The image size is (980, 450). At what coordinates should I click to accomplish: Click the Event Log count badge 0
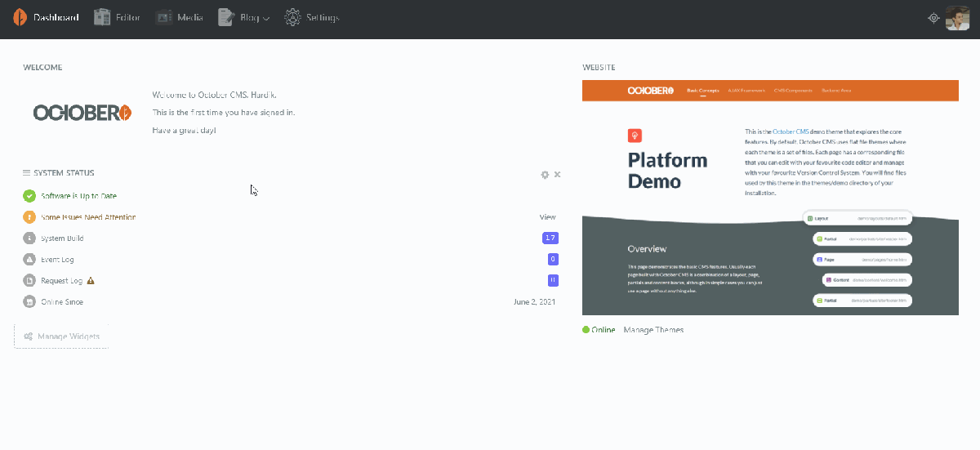[553, 260]
